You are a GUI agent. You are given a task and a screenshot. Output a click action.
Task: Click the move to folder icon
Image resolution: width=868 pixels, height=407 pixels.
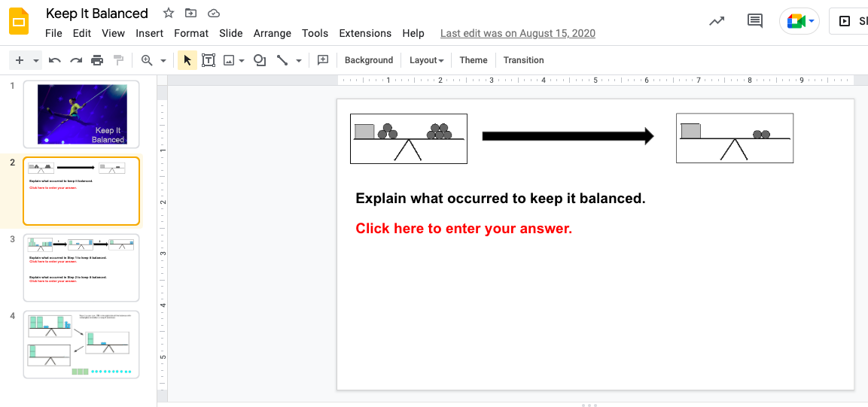click(x=191, y=14)
